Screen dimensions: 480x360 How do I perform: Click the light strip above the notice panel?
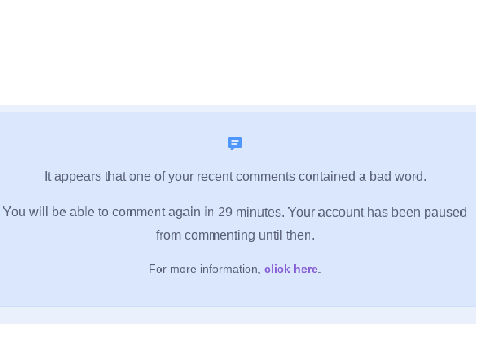[x=238, y=109]
